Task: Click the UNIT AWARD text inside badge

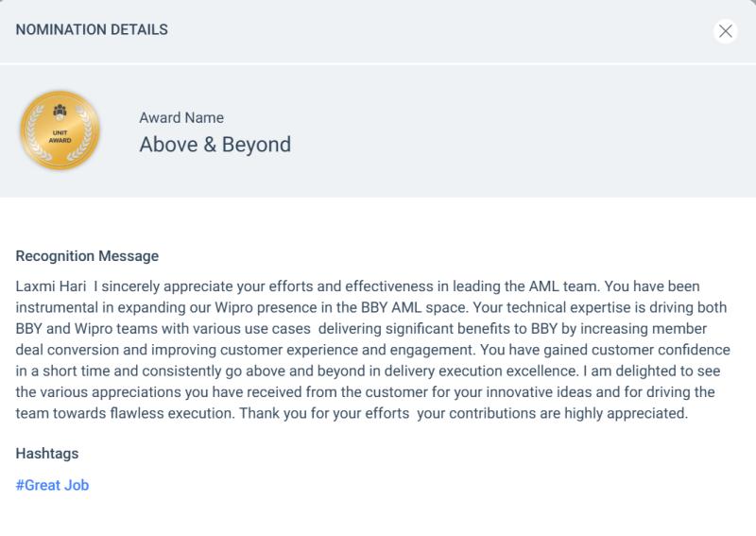Action: tap(60, 136)
